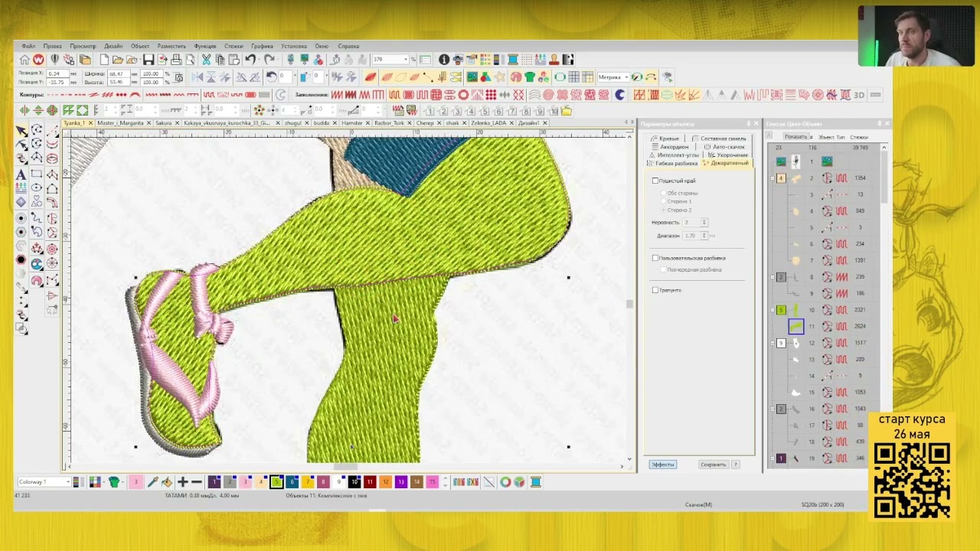Screen dimensions: 980x551
Task: Select the Lettering 'A' tool
Action: coord(21,174)
